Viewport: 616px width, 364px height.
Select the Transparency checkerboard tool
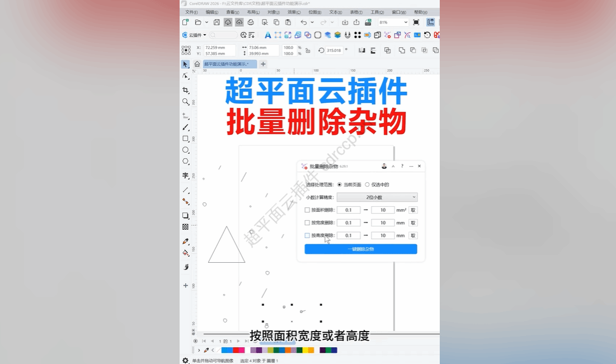coord(185,227)
